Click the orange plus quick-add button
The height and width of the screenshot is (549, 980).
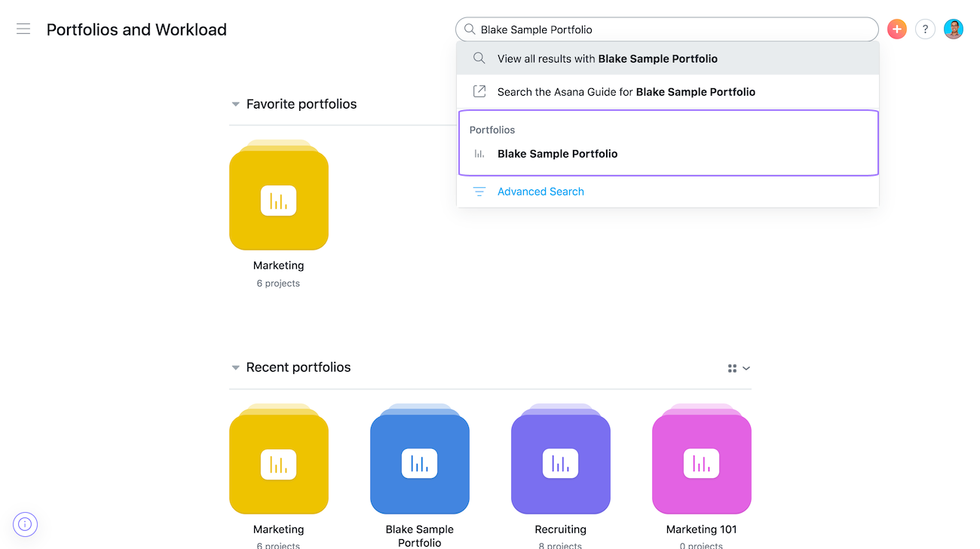[x=896, y=29]
